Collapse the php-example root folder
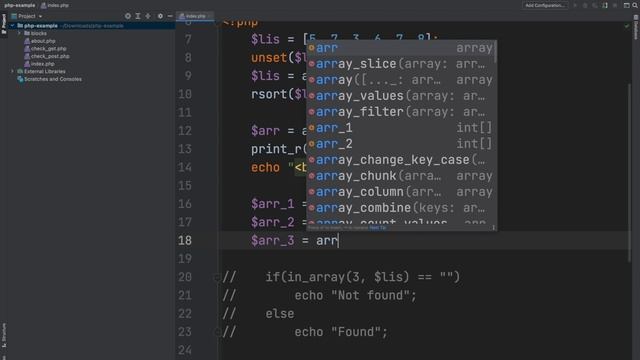This screenshot has height=360, width=640. (13, 26)
